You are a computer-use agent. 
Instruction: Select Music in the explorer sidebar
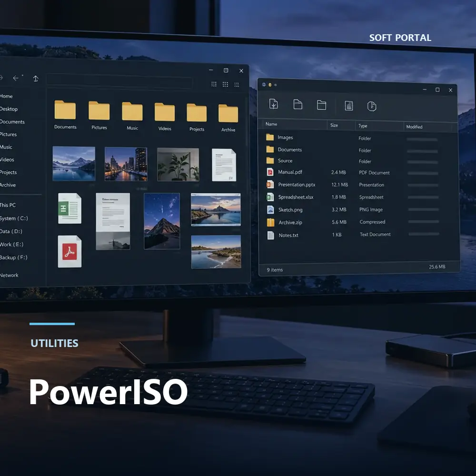(x=6, y=147)
